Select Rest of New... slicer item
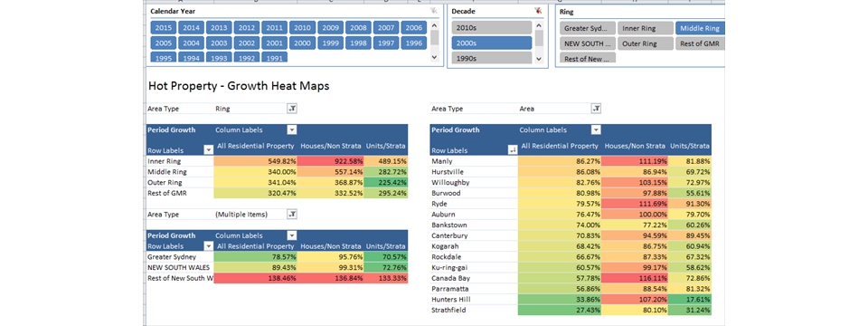 [588, 58]
